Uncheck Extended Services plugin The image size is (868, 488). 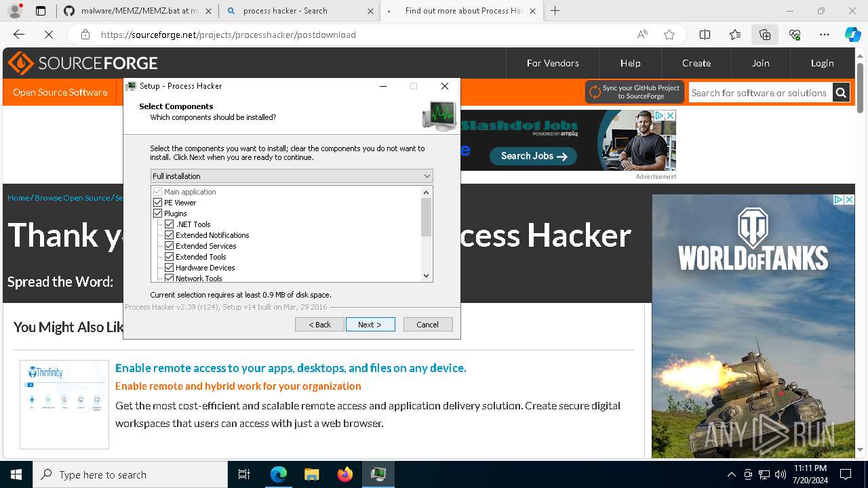[170, 246]
